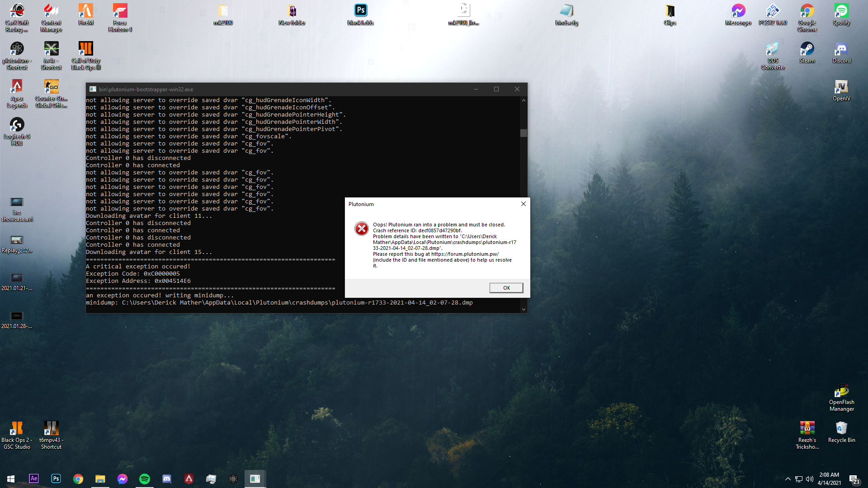Open Spotify from the taskbar

pyautogui.click(x=144, y=479)
